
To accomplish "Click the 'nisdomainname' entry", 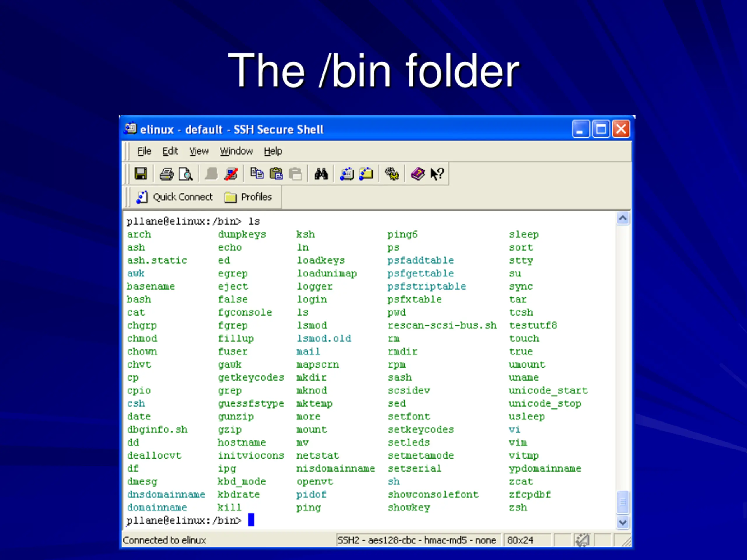I will point(336,468).
